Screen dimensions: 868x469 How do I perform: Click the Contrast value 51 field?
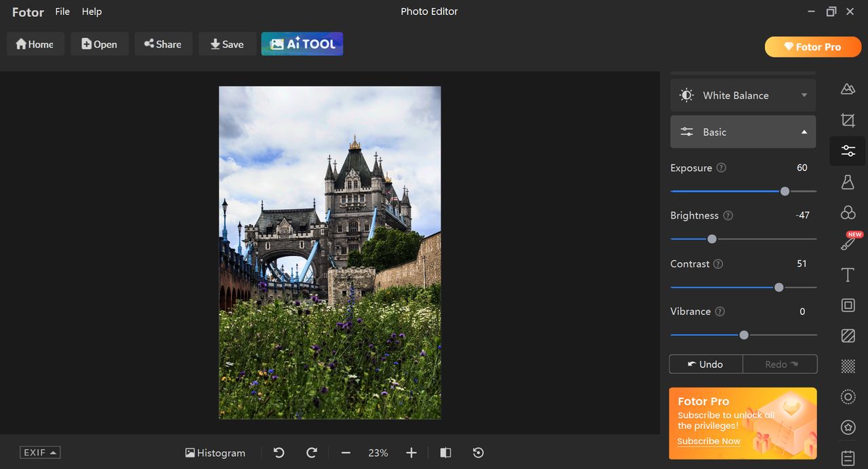pos(802,263)
